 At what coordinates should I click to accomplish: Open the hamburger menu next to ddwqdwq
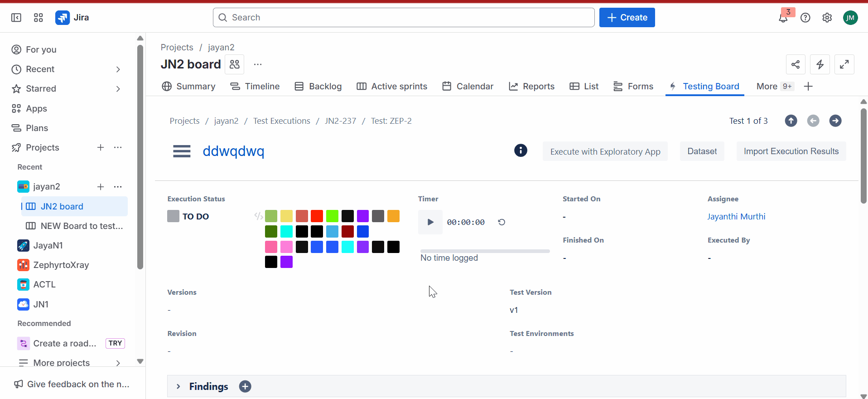(x=182, y=151)
